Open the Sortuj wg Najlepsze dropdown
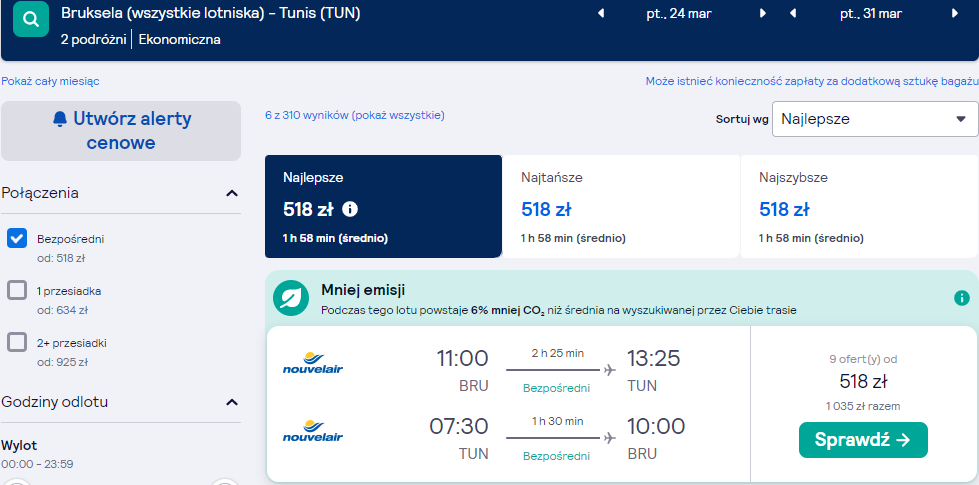The width and height of the screenshot is (979, 485). point(875,119)
